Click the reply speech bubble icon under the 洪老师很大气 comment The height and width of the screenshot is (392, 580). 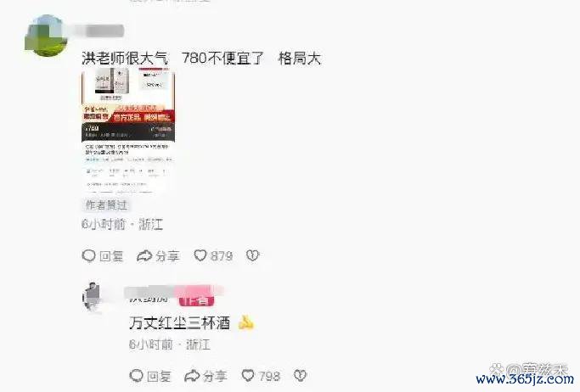pyautogui.click(x=89, y=255)
